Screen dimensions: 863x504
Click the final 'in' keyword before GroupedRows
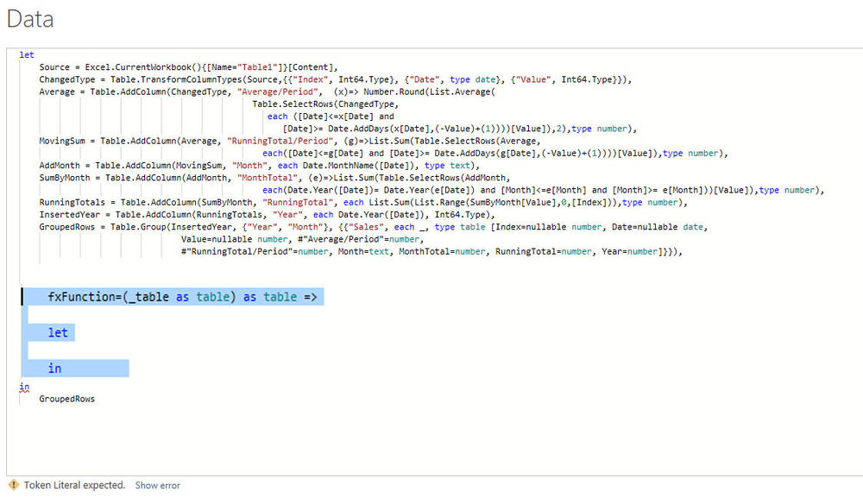(24, 386)
